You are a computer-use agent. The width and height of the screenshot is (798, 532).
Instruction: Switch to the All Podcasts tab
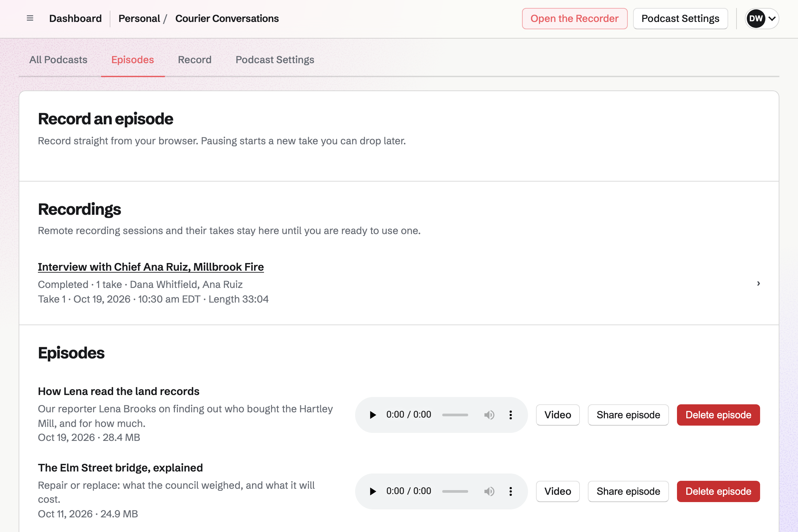(59, 60)
